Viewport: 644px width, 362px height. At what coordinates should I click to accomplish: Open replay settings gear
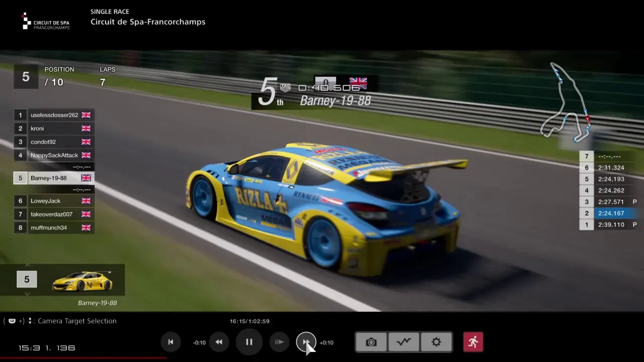coord(436,342)
